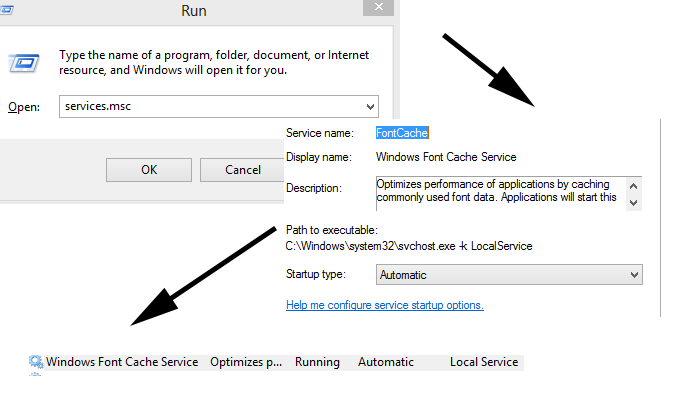690x400 pixels.
Task: Click the Local Service log-on cell
Action: point(484,362)
